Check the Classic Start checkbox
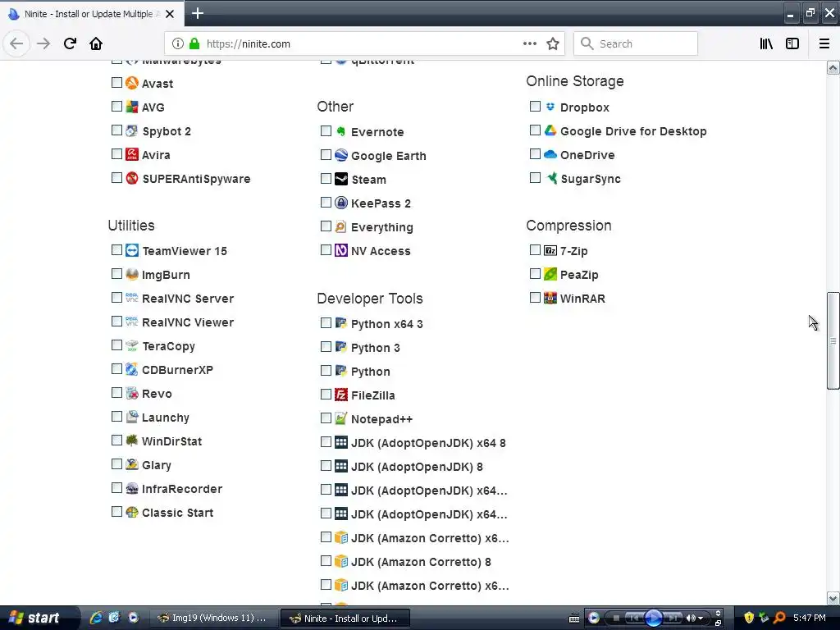The height and width of the screenshot is (630, 840). 116,512
